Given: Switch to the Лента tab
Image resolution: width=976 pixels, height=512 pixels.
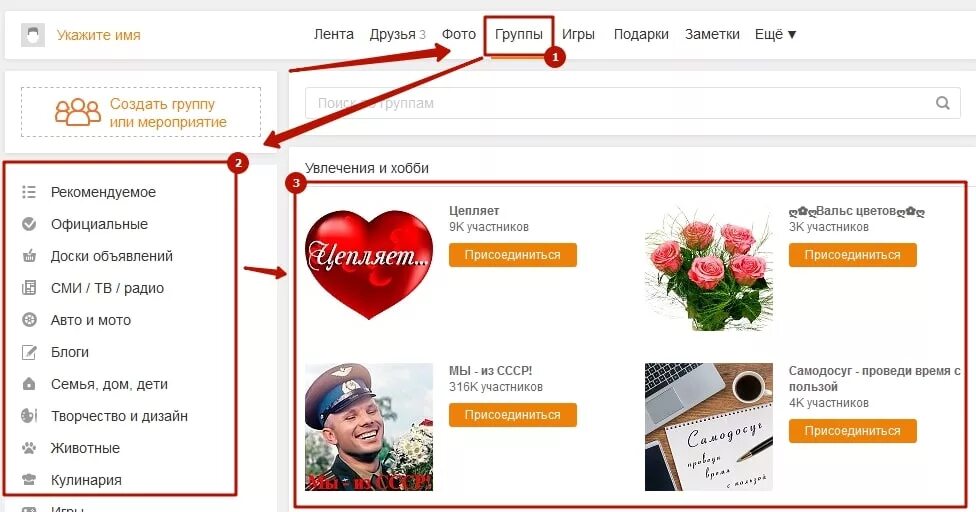Looking at the screenshot, I should coord(334,34).
